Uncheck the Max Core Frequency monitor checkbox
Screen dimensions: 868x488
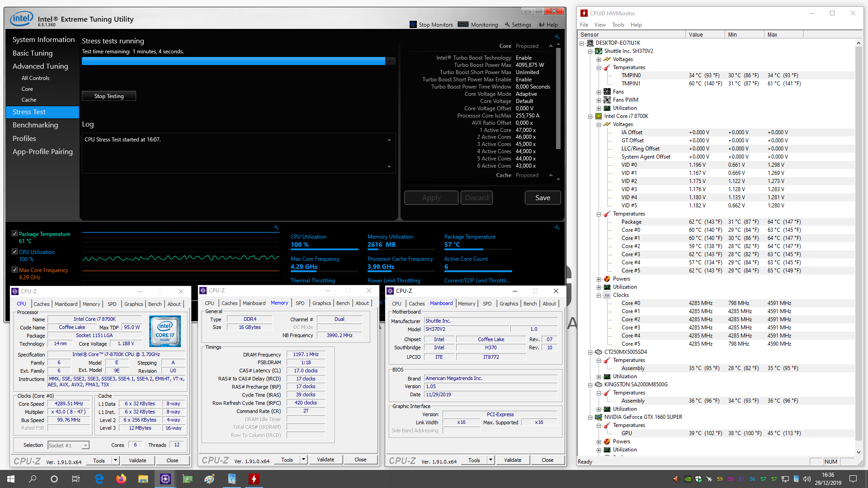click(14, 270)
